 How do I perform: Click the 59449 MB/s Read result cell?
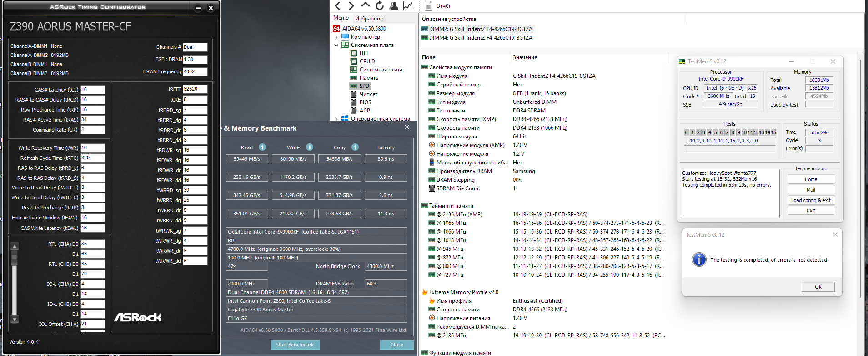[247, 159]
